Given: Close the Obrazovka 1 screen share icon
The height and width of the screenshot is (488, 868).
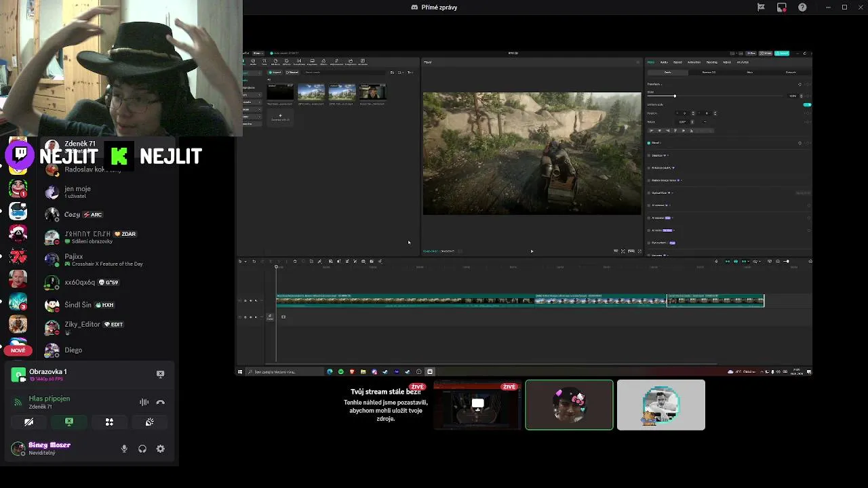Looking at the screenshot, I should 160,373.
